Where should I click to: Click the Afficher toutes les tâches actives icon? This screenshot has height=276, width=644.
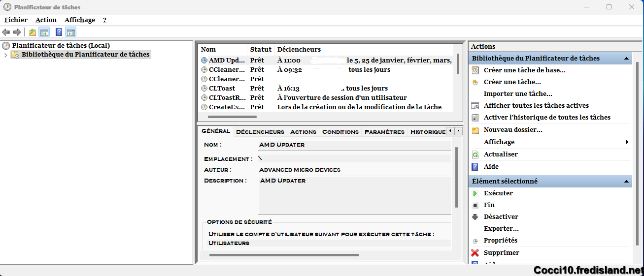click(475, 106)
